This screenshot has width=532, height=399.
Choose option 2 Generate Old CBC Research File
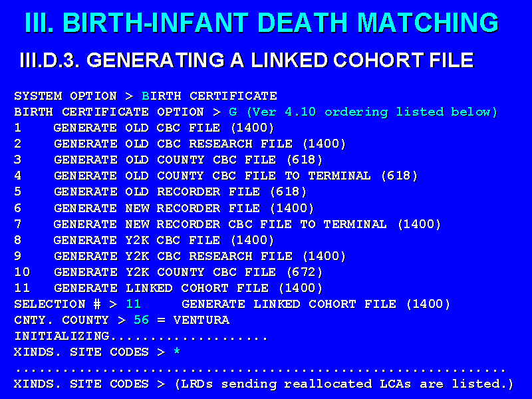(x=199, y=144)
